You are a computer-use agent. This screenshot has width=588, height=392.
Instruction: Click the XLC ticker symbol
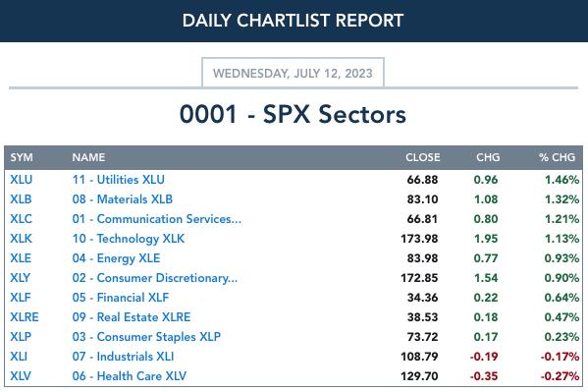21,219
